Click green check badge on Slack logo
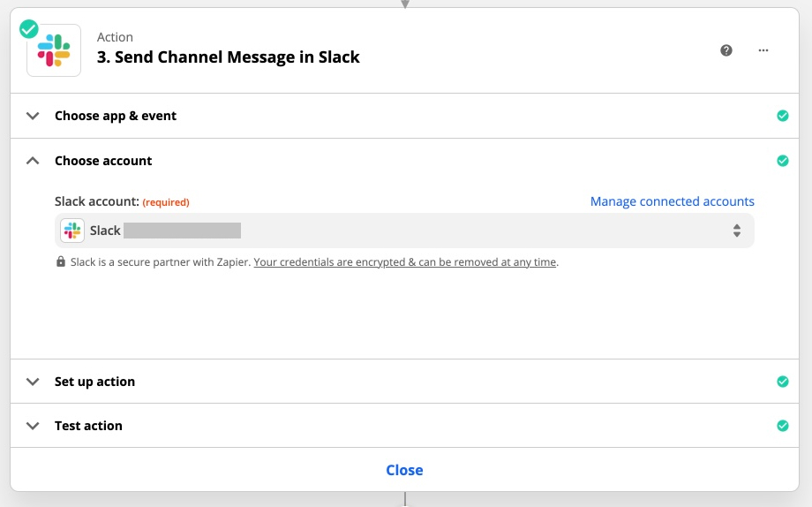 tap(29, 29)
